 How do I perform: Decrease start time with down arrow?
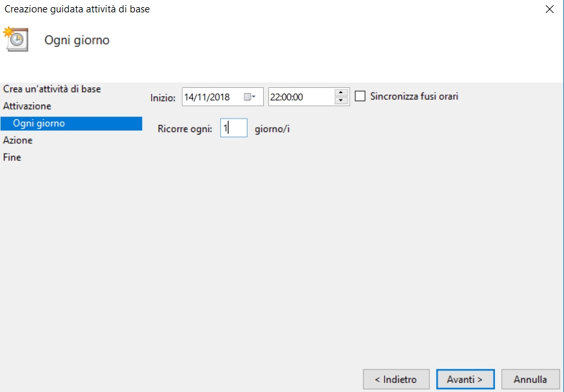(341, 101)
